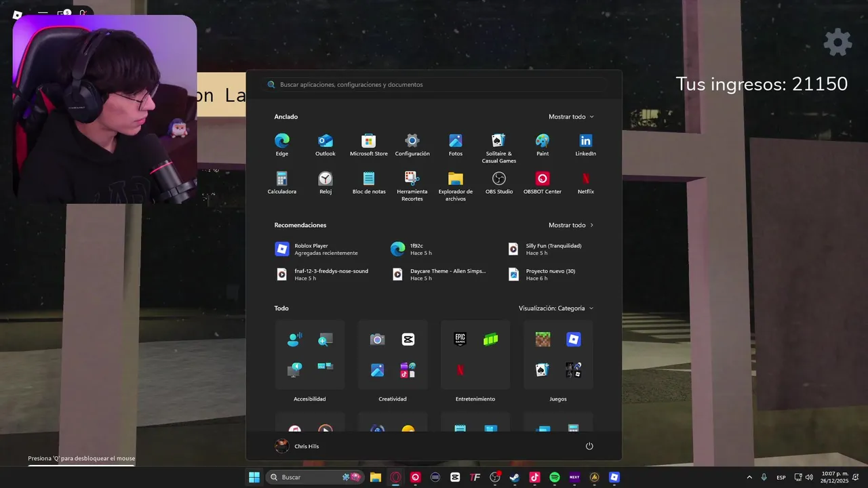Click the power button icon
This screenshot has height=488, width=868.
[x=589, y=446]
